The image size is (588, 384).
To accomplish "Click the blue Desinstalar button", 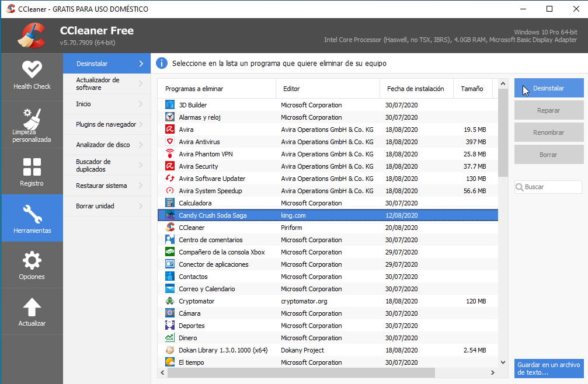I will [549, 88].
